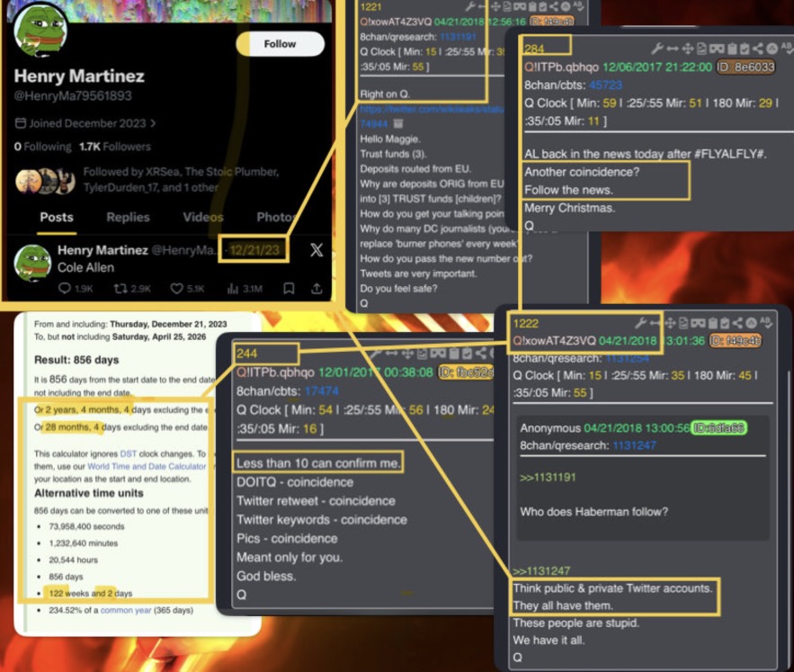Open World Time and Date Calculator link
The image size is (794, 672).
point(147,466)
